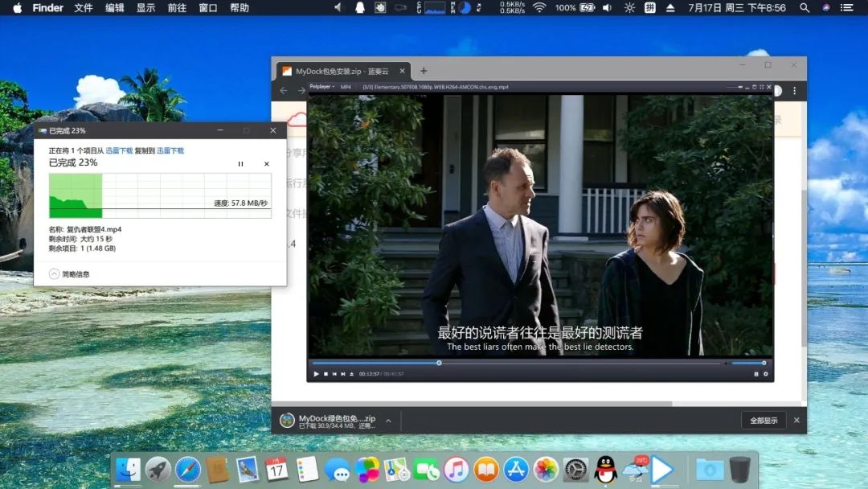
Task: Pause the file copy operation
Action: 240,164
